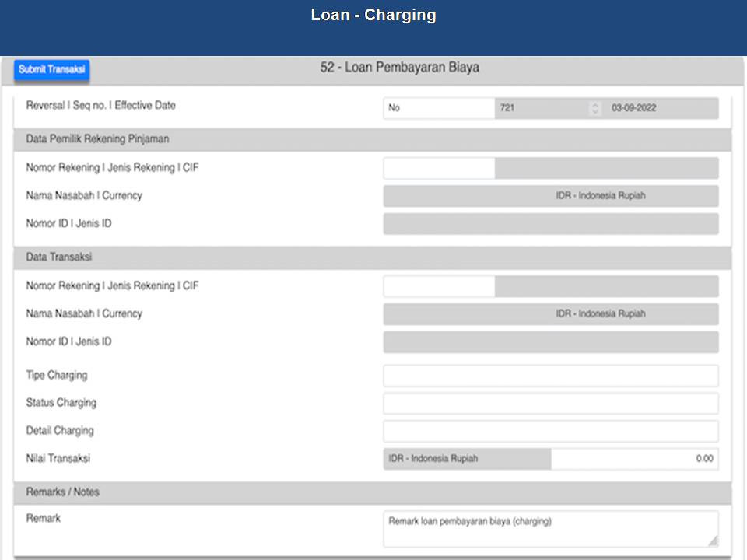Viewport: 747px width, 560px height.
Task: Click the Seq no. stepper arrows
Action: [595, 108]
